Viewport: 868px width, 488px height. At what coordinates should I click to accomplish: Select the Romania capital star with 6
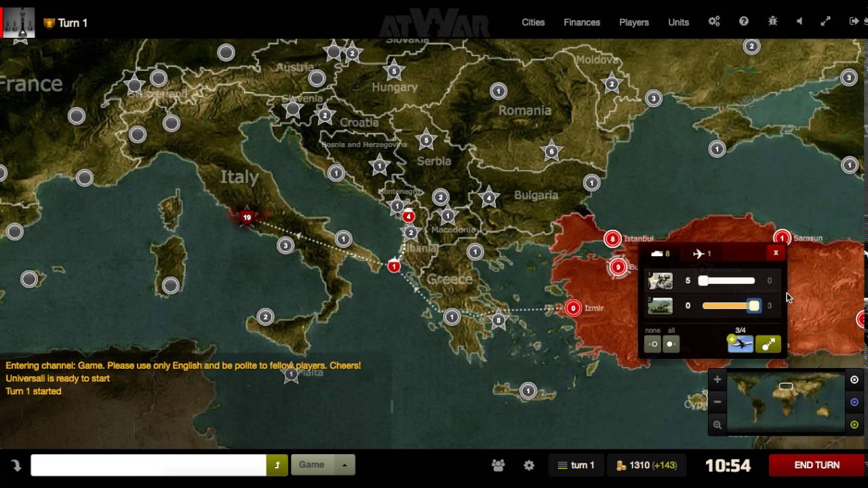pyautogui.click(x=551, y=152)
